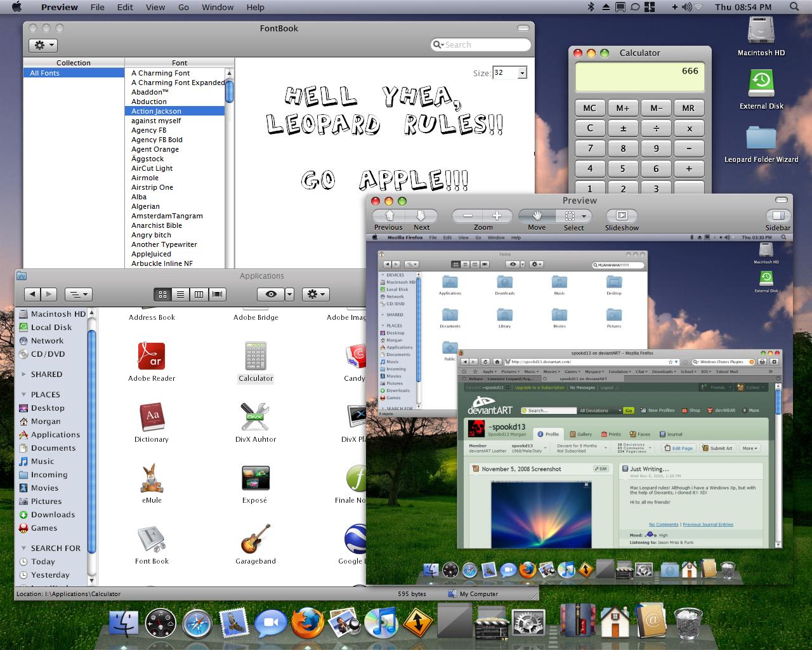Open the Applications window gear action dropdown

tap(315, 294)
